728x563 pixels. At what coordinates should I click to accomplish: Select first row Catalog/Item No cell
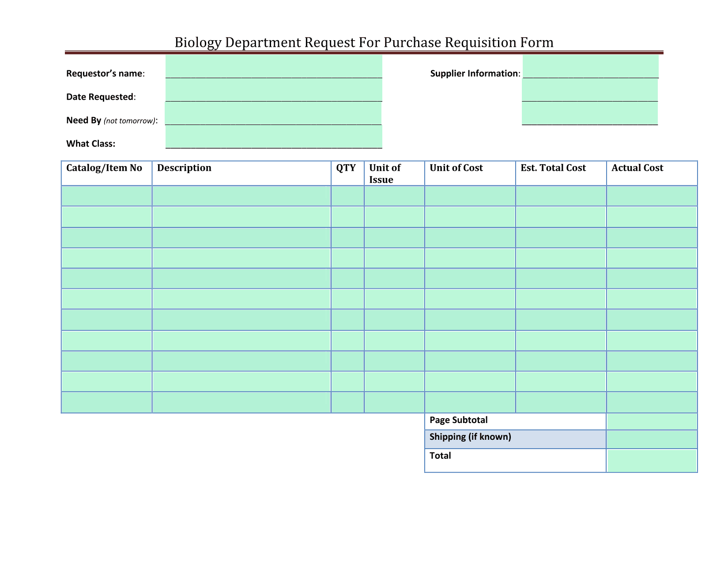106,196
